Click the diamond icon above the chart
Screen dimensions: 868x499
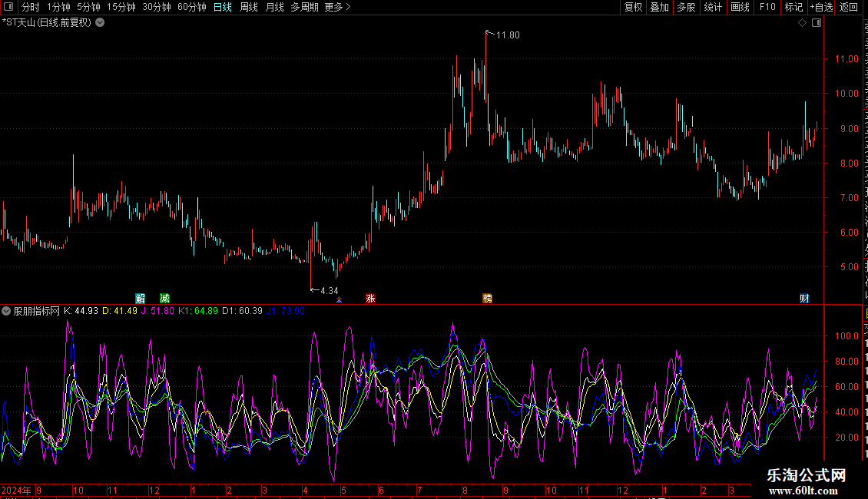(x=802, y=23)
